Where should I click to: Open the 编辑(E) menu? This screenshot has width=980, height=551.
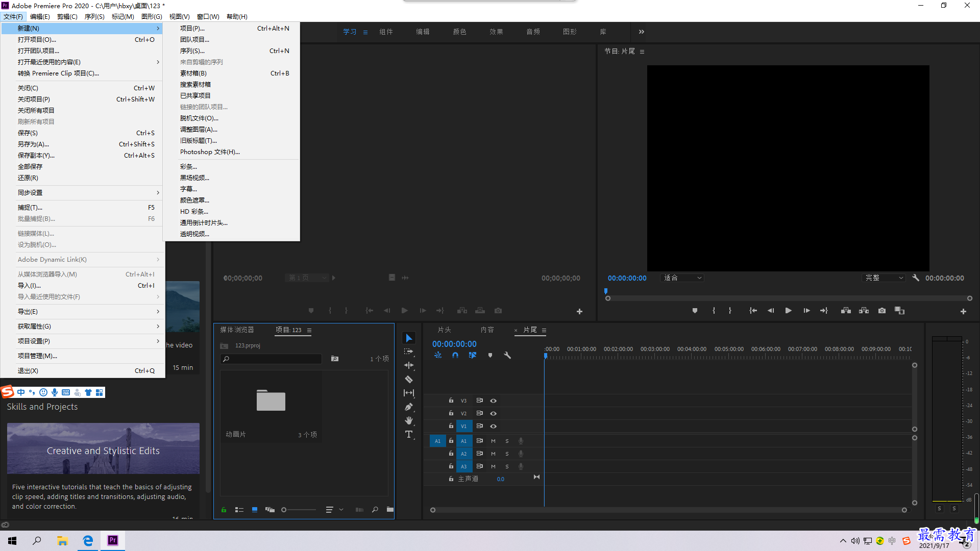tap(40, 17)
